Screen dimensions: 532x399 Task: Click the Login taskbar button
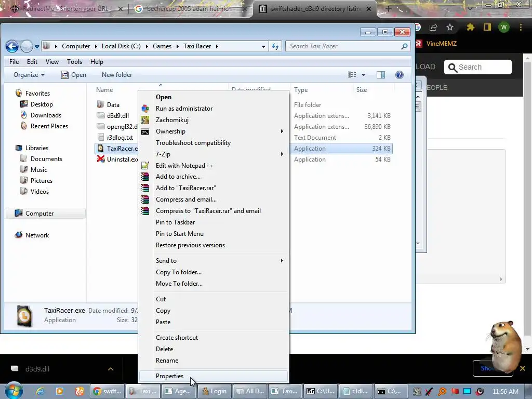coord(215,391)
